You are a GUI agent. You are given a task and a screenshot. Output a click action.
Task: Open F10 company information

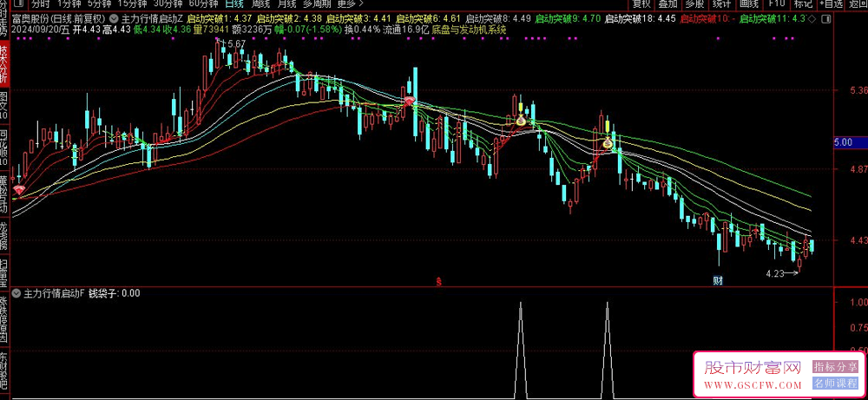point(777,3)
